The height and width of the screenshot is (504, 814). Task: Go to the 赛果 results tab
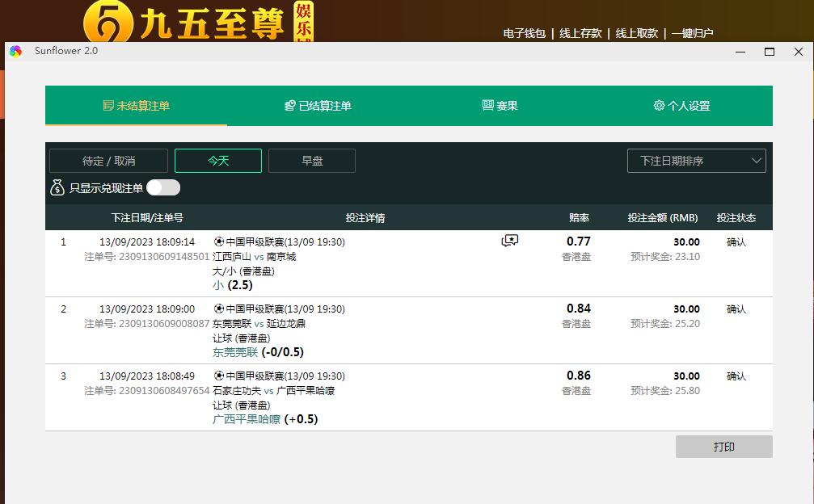point(500,106)
